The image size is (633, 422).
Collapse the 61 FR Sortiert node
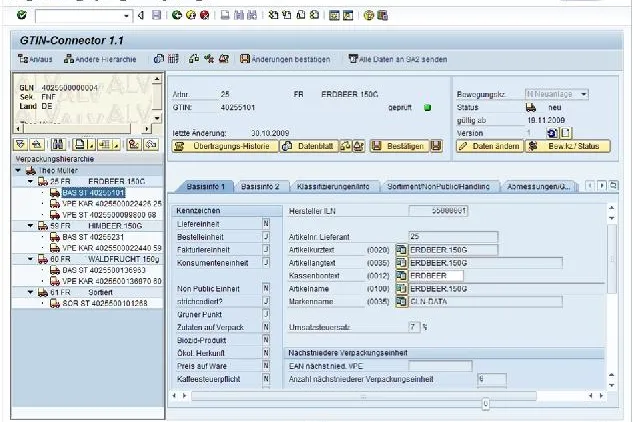tap(31, 292)
